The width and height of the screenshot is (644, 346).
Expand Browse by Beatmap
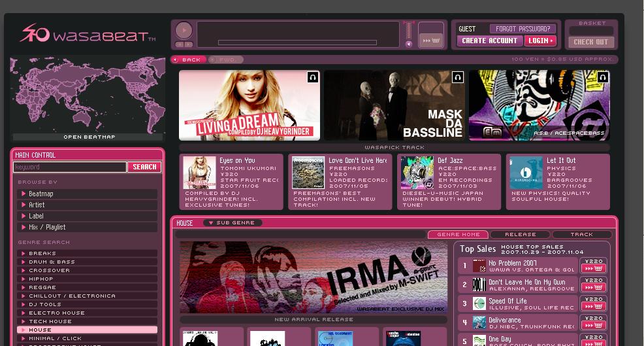point(87,194)
